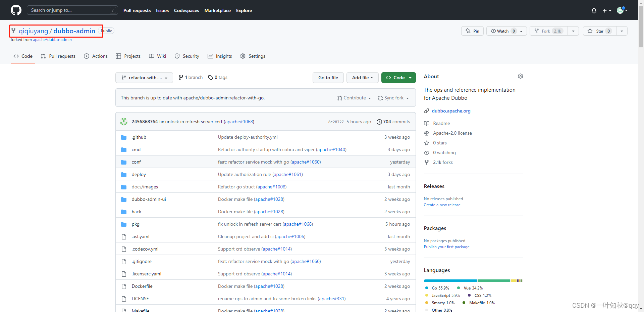
Task: Switch to the Security tab
Action: pos(187,56)
